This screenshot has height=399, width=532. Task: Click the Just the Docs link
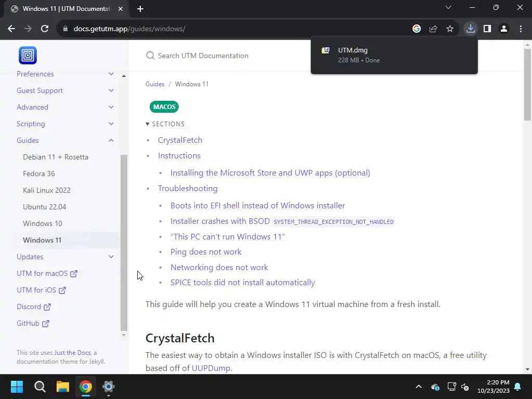(x=73, y=353)
